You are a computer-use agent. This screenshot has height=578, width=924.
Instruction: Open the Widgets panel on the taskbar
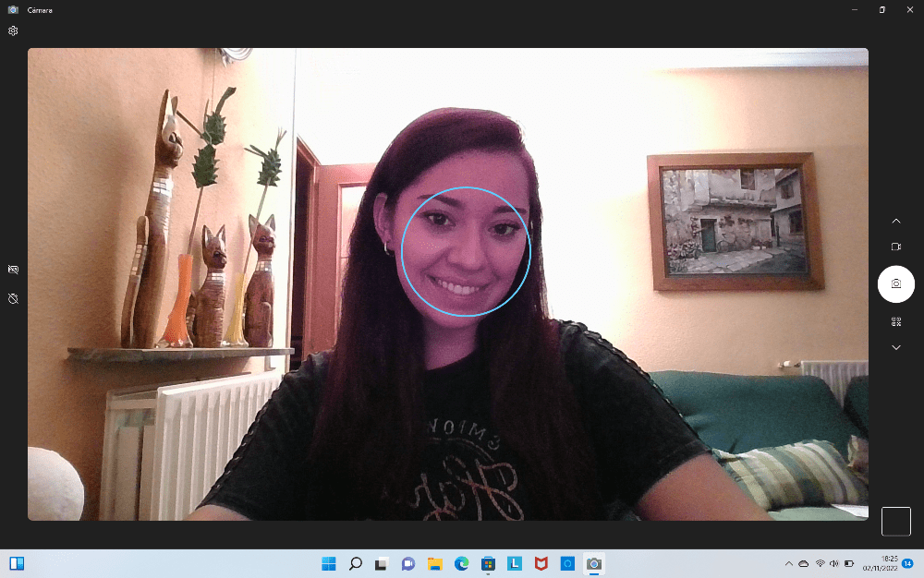click(x=17, y=563)
